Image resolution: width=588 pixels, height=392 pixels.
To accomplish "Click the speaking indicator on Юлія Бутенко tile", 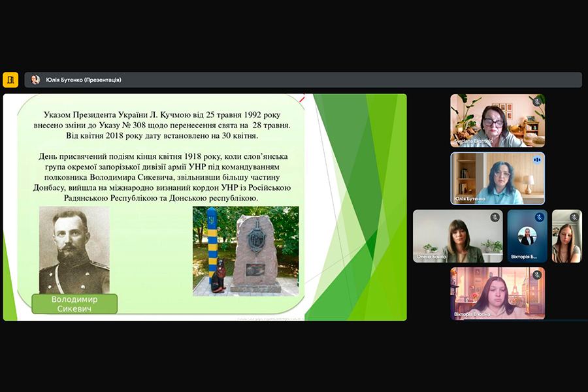I will click(x=537, y=160).
